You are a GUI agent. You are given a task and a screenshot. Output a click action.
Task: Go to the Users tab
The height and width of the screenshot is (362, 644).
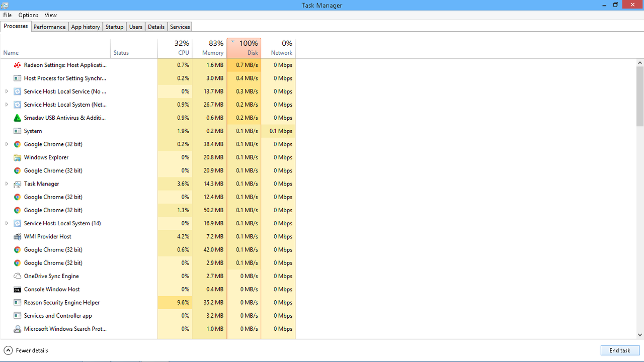click(136, 27)
